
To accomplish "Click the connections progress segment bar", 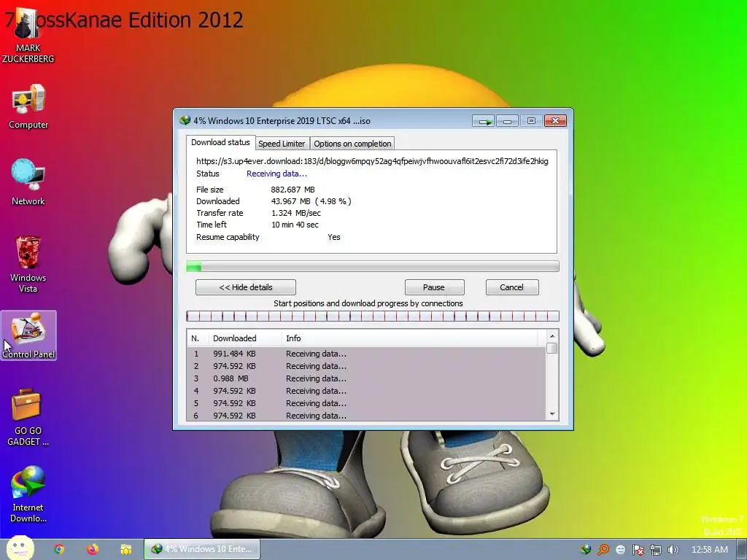I will click(373, 316).
